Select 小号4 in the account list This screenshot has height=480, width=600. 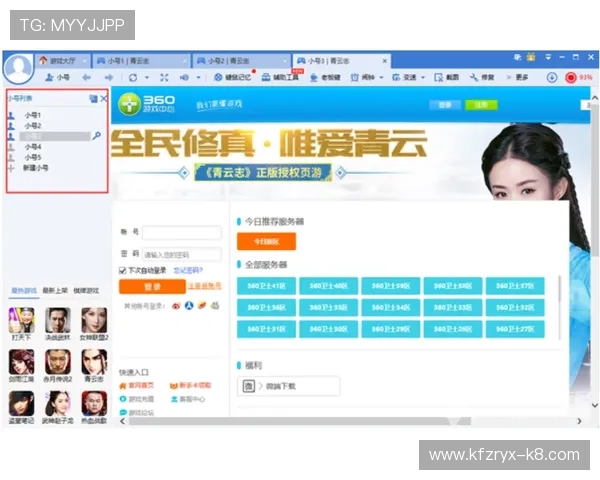pyautogui.click(x=33, y=147)
